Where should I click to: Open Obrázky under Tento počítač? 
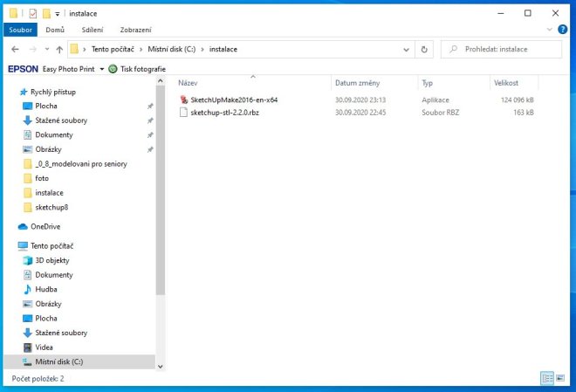click(x=48, y=304)
